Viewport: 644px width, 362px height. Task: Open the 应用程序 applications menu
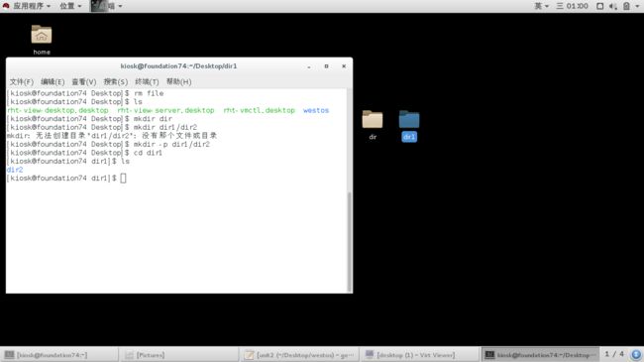click(32, 6)
